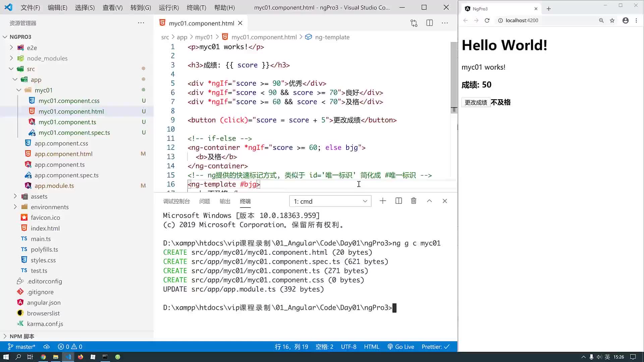The height and width of the screenshot is (362, 644).
Task: Synchronize changes cloud icon in status bar
Action: click(47, 347)
